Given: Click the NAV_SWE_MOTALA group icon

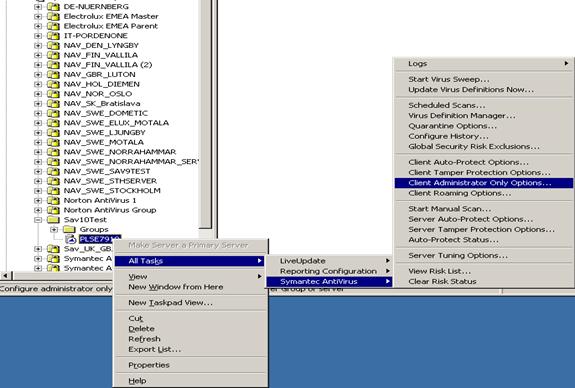Looking at the screenshot, I should (53, 142).
